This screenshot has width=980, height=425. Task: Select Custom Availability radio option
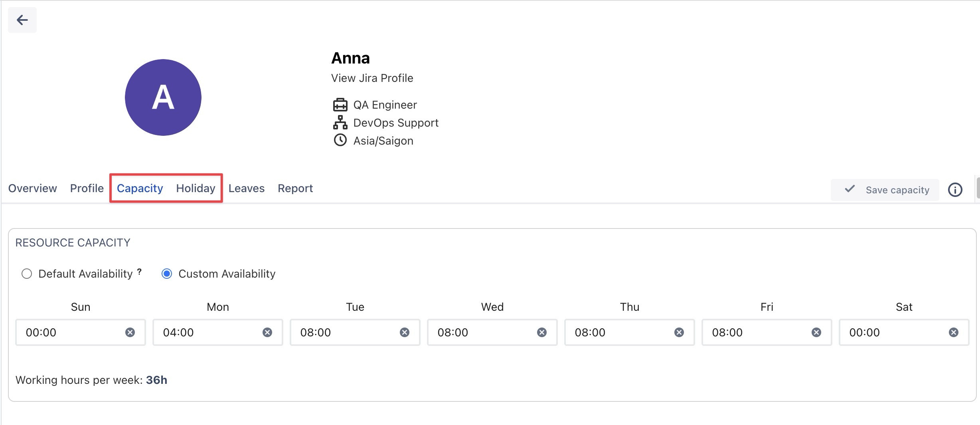[167, 274]
